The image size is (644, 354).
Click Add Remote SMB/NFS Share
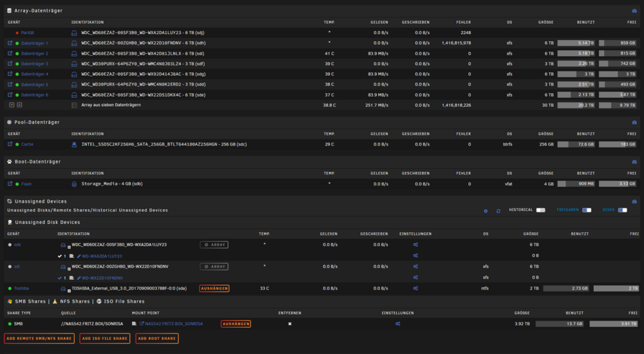point(39,339)
